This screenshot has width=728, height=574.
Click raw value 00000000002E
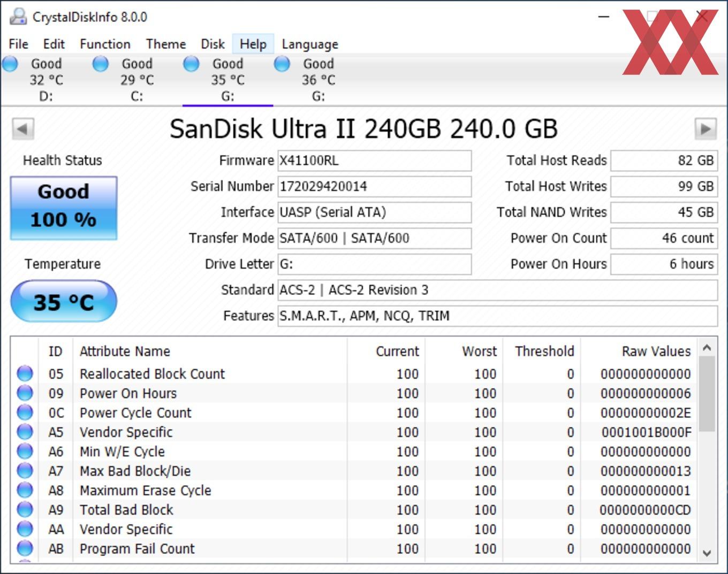click(x=646, y=413)
